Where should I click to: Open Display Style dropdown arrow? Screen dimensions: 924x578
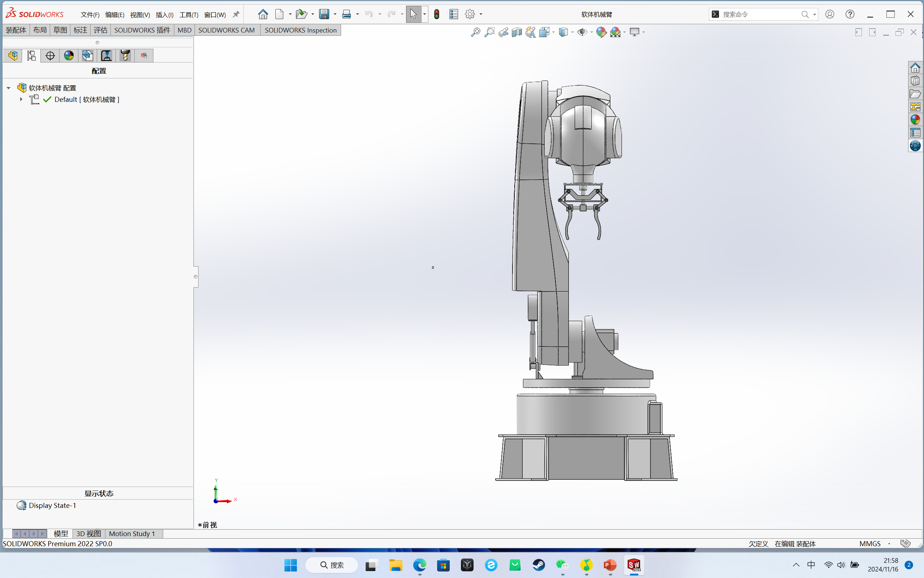[572, 32]
